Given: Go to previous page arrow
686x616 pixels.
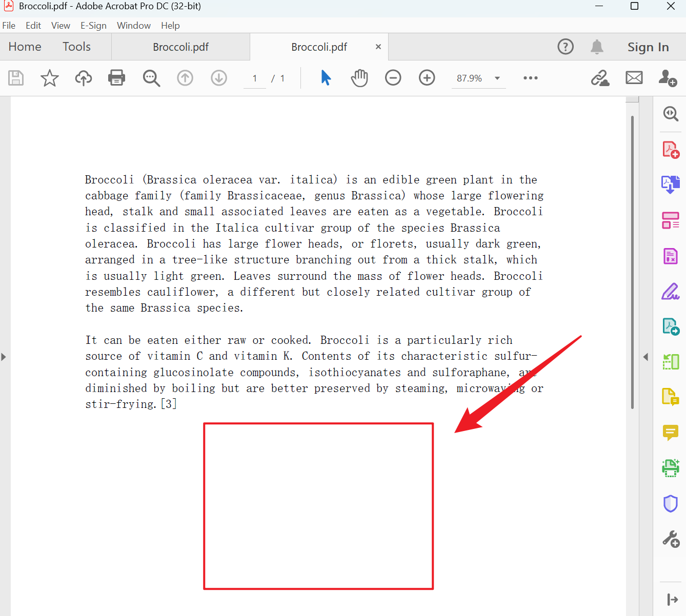Looking at the screenshot, I should (x=185, y=78).
